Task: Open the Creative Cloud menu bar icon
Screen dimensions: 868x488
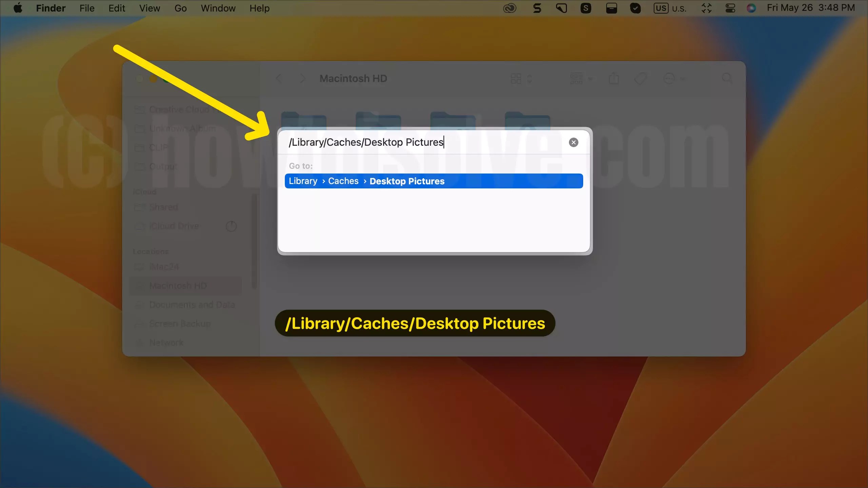Action: 510,8
